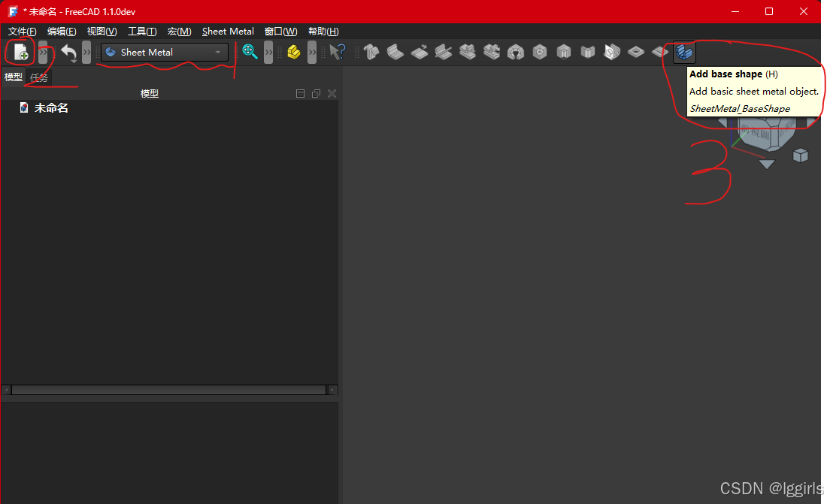Activate the What's This cursor-question icon
827x504 pixels.
click(338, 52)
